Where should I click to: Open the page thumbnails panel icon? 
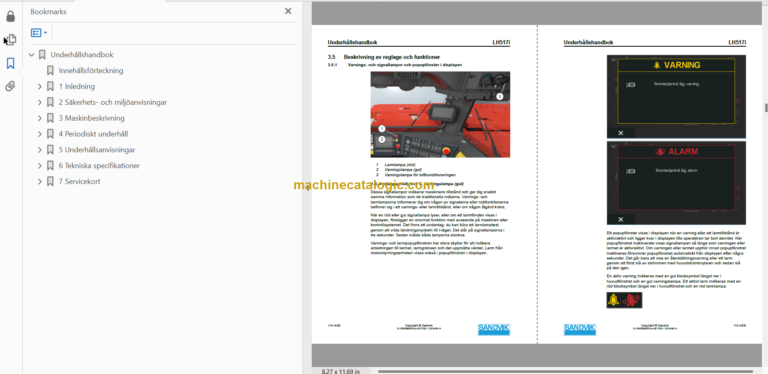pos(10,40)
